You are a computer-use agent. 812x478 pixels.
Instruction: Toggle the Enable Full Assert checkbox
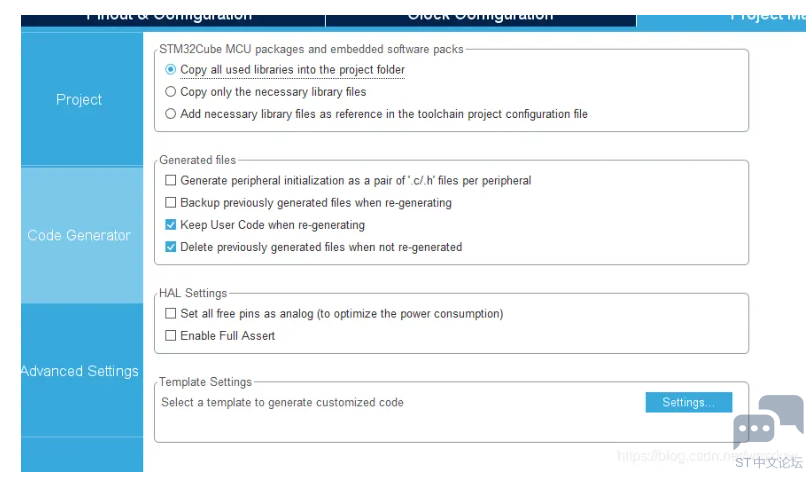click(x=170, y=336)
